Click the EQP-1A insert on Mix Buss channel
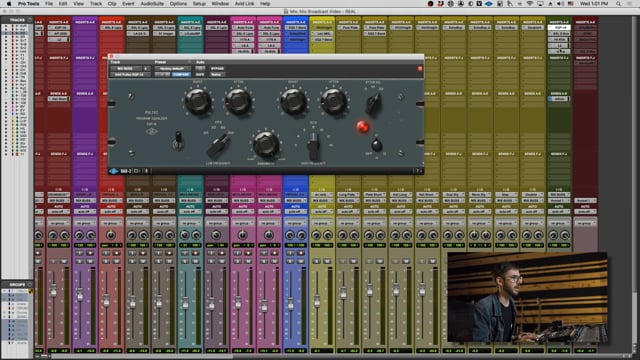640x360 pixels. click(x=559, y=27)
